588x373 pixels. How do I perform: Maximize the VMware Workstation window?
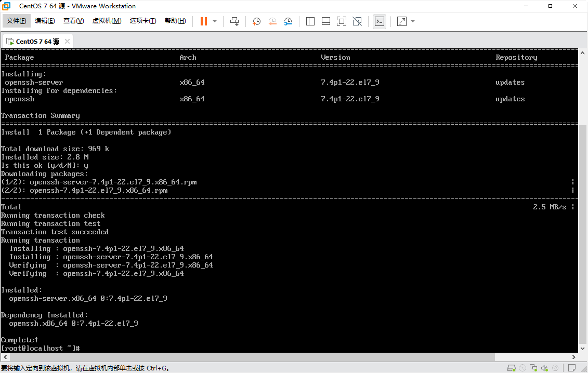[x=550, y=6]
